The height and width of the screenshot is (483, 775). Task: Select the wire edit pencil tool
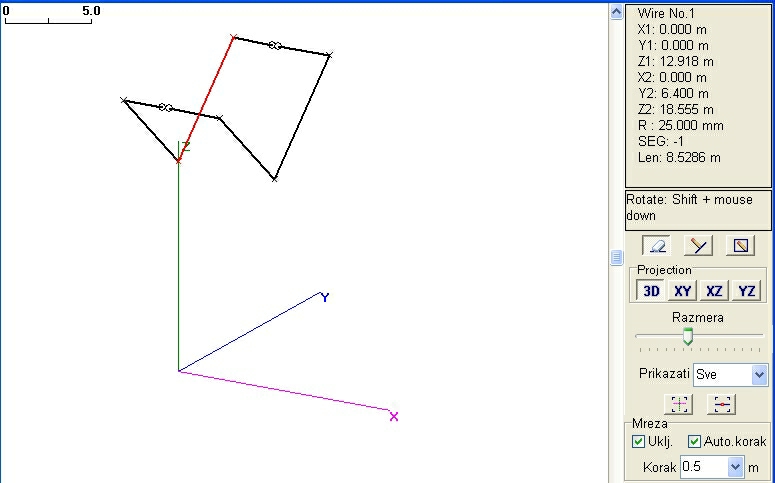click(x=656, y=245)
